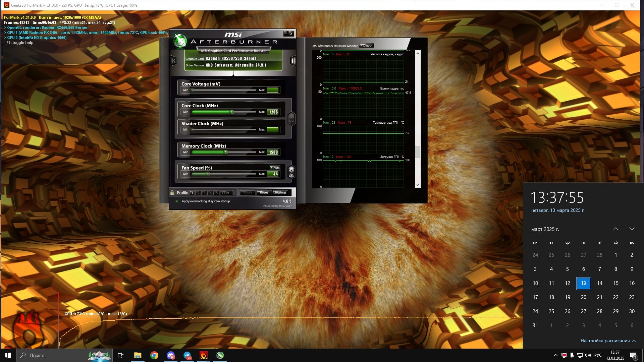644x362 pixels.
Task: Go to next month in calendar
Action: (632, 229)
